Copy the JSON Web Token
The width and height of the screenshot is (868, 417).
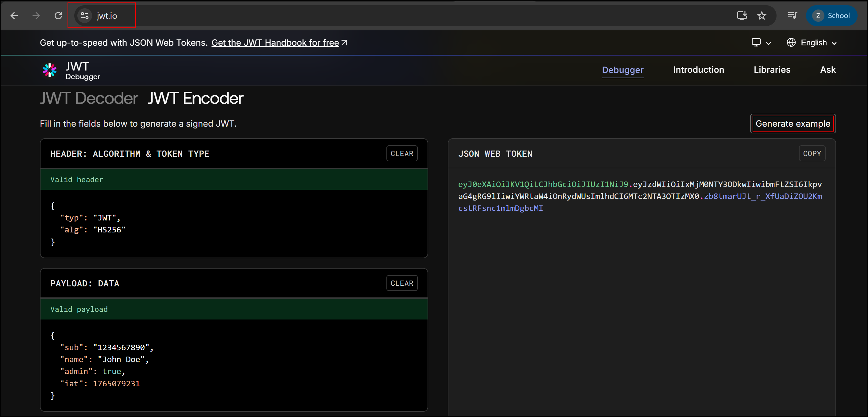pyautogui.click(x=812, y=154)
